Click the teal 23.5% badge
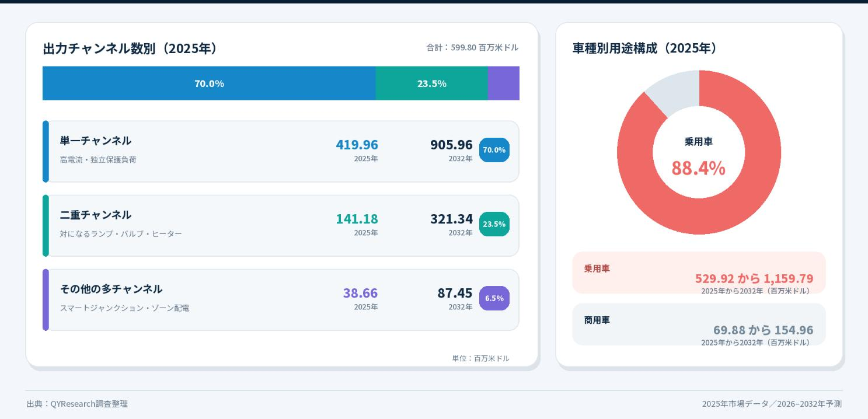Viewport: 868px width, 419px height. (494, 224)
